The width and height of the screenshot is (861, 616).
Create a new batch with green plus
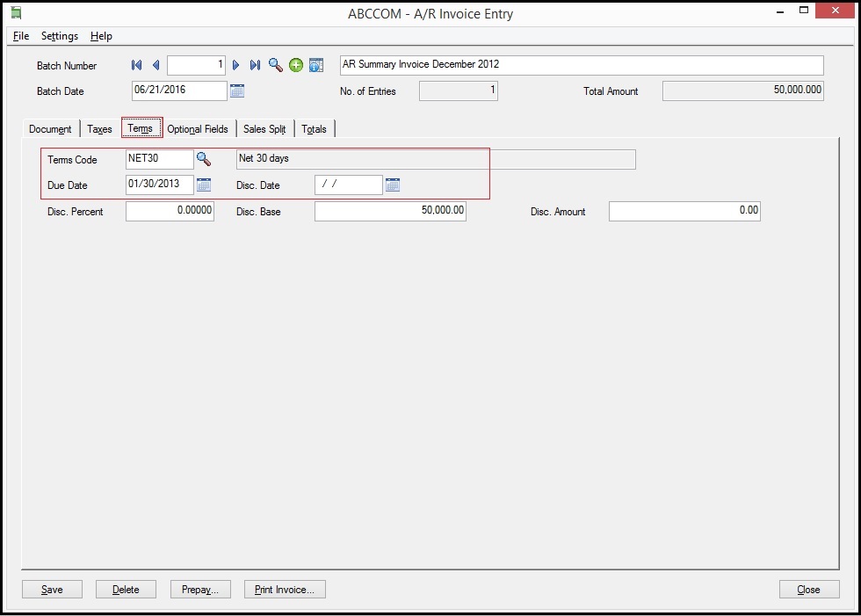click(296, 65)
